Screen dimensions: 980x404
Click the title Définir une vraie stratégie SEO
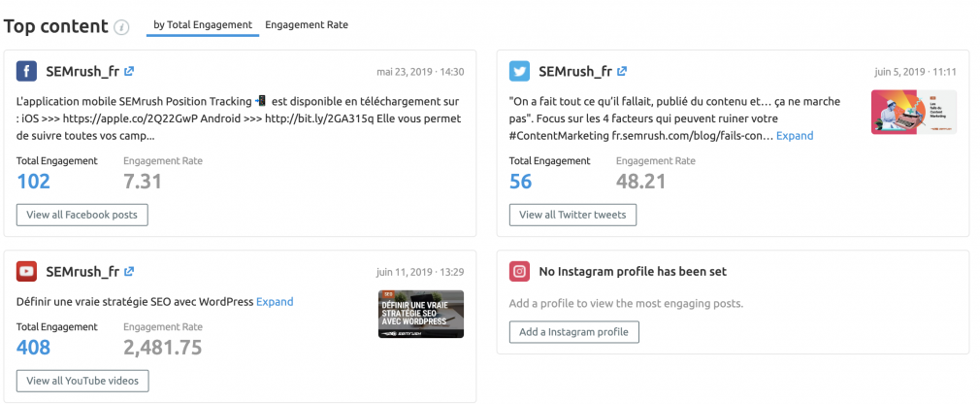[135, 301]
